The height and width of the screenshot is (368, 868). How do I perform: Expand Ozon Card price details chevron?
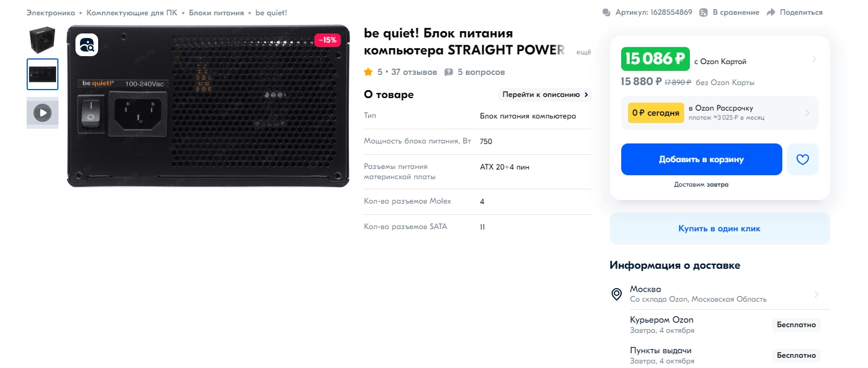tap(814, 59)
